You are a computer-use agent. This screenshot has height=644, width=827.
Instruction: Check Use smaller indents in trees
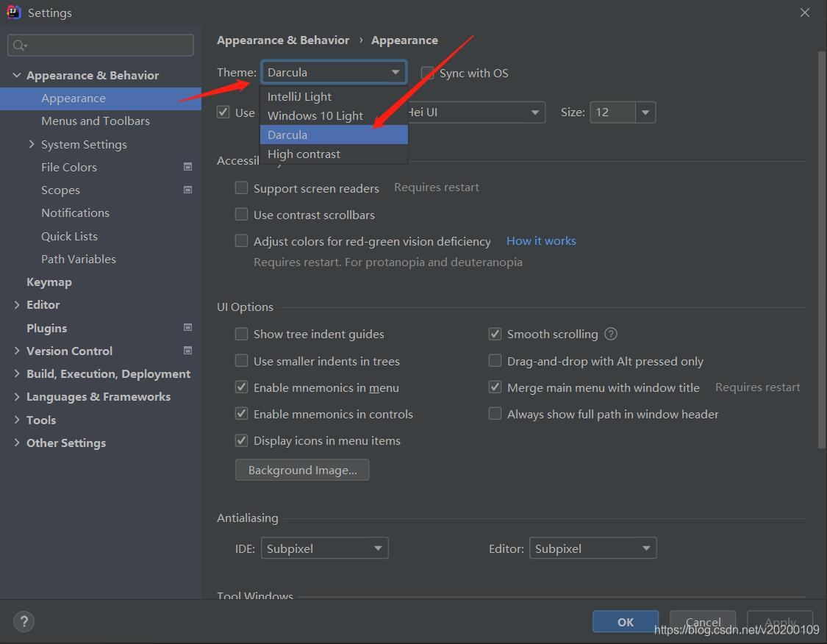pyautogui.click(x=241, y=361)
